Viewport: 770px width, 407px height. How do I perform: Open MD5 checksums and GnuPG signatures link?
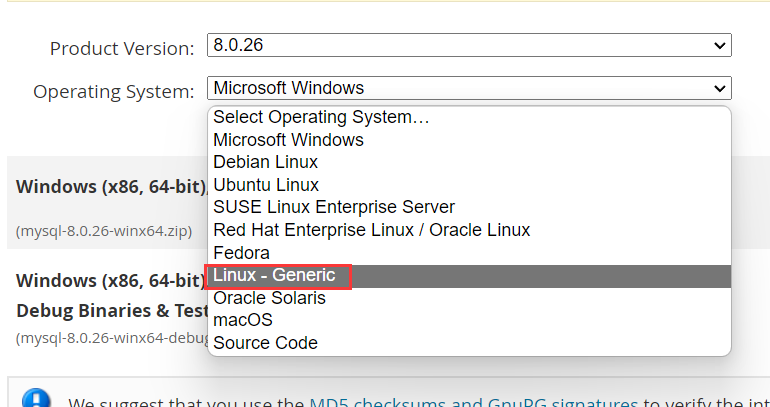pyautogui.click(x=473, y=403)
